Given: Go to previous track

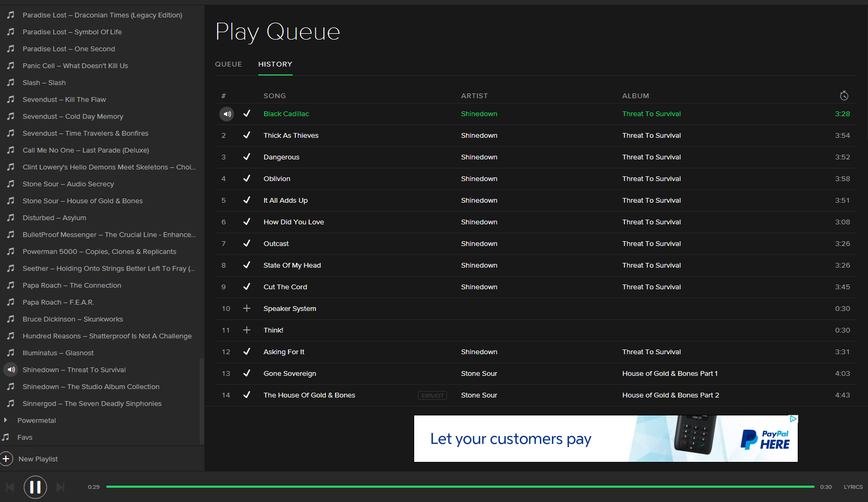Looking at the screenshot, I should (x=10, y=487).
